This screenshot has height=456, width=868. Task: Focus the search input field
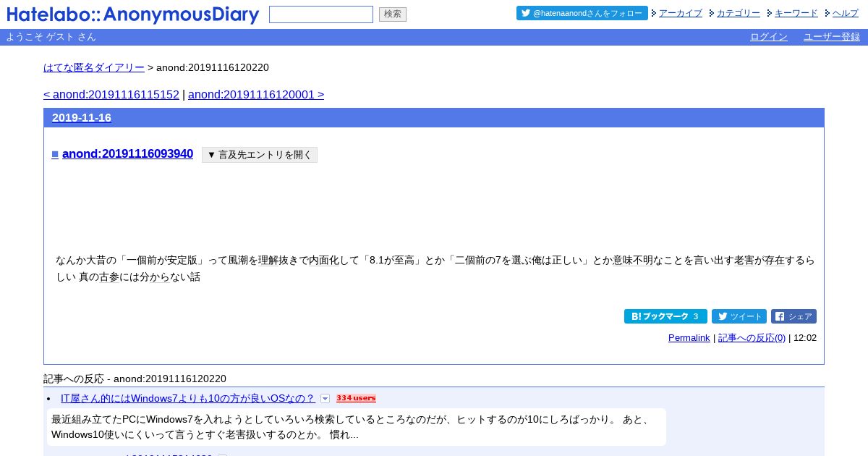pyautogui.click(x=321, y=14)
